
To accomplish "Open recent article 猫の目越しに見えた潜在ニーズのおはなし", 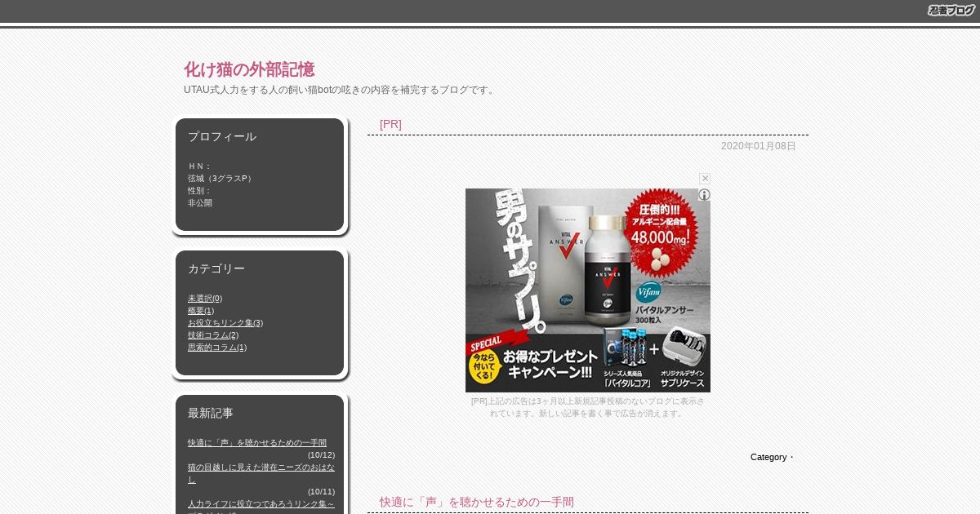I will click(261, 473).
